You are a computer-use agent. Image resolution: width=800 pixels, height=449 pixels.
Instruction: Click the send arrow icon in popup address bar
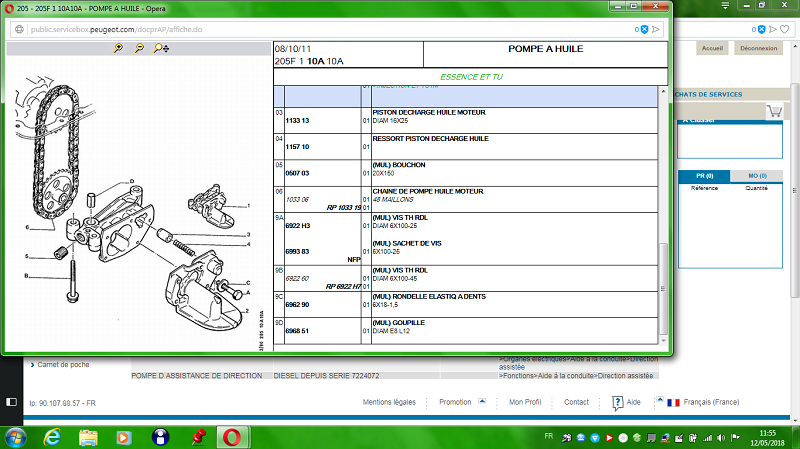[x=656, y=30]
